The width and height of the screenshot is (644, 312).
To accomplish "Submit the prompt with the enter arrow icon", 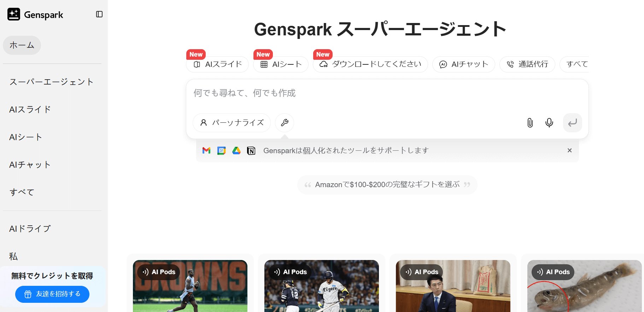I will coord(572,123).
